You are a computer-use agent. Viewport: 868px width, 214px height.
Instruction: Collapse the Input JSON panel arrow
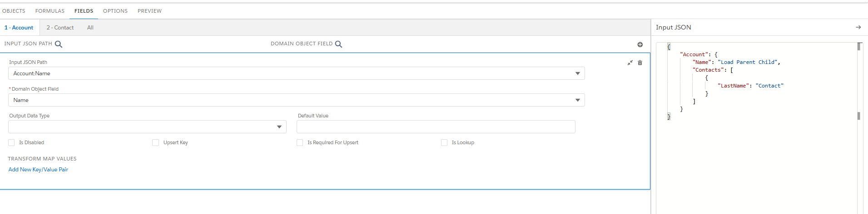[858, 27]
